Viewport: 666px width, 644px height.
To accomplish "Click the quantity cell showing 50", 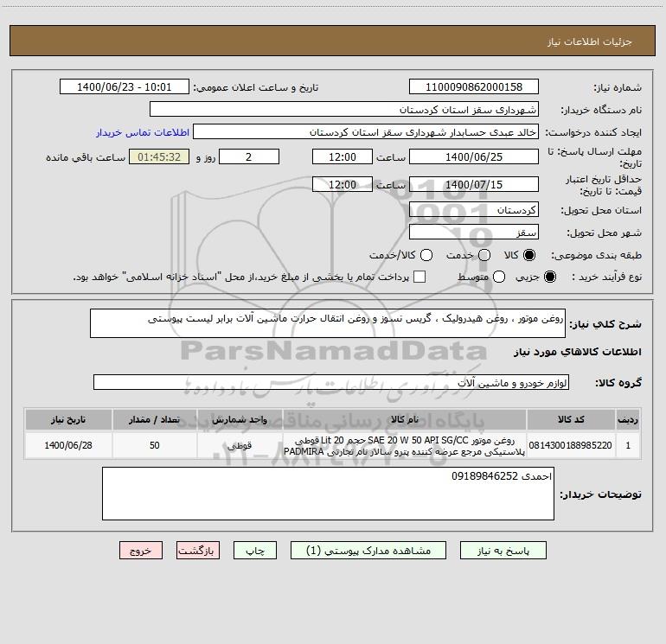I will pyautogui.click(x=154, y=445).
